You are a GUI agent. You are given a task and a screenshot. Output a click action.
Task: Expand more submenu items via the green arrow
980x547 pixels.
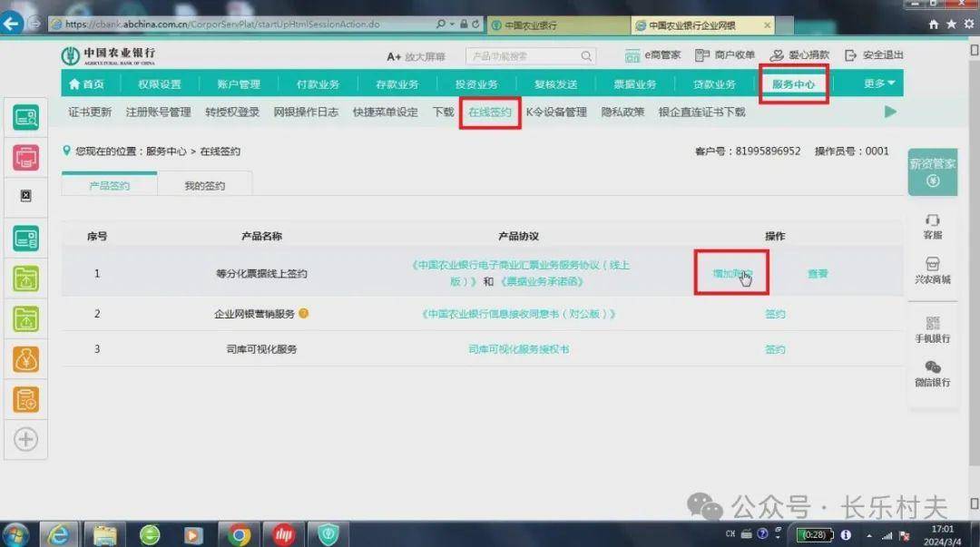pyautogui.click(x=889, y=112)
